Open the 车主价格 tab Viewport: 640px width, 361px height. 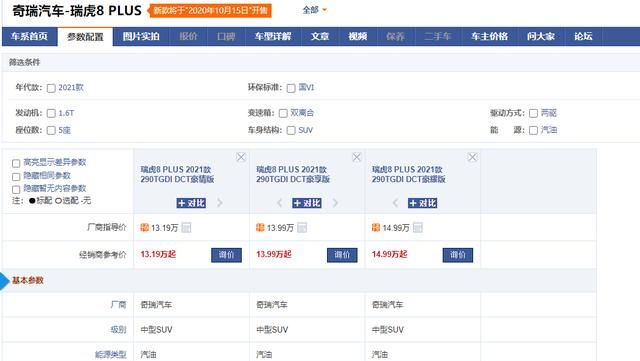489,36
